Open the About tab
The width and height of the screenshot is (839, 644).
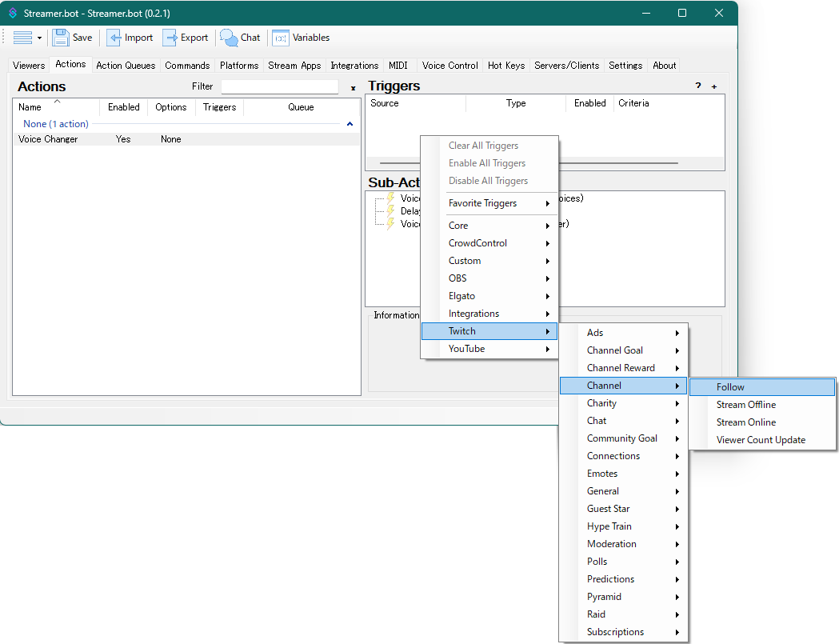pos(665,66)
